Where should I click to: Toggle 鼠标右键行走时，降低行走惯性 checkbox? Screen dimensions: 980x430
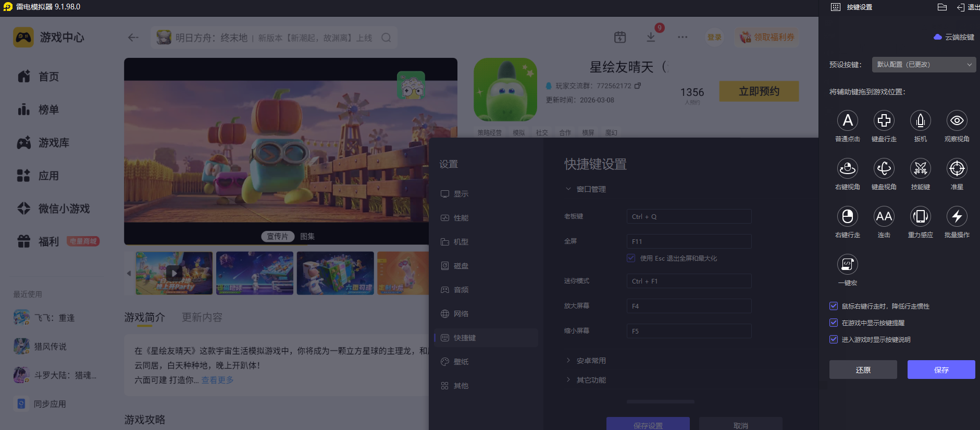tap(834, 306)
